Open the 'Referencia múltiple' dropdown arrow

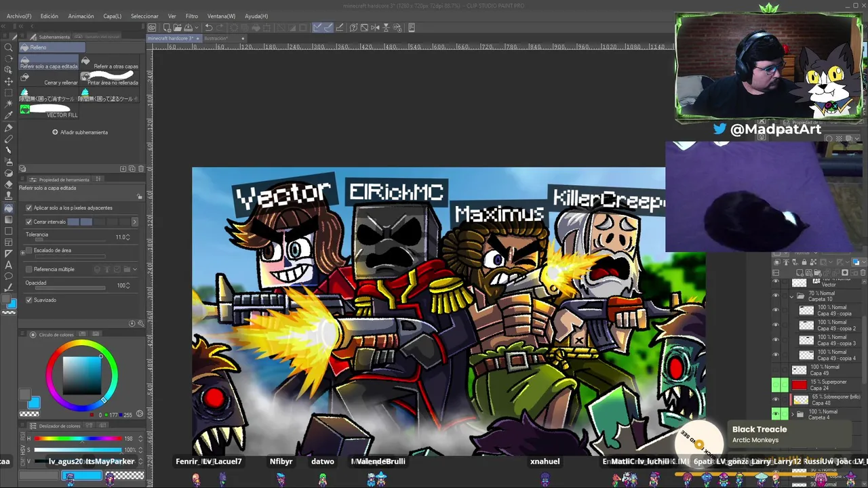tap(135, 270)
